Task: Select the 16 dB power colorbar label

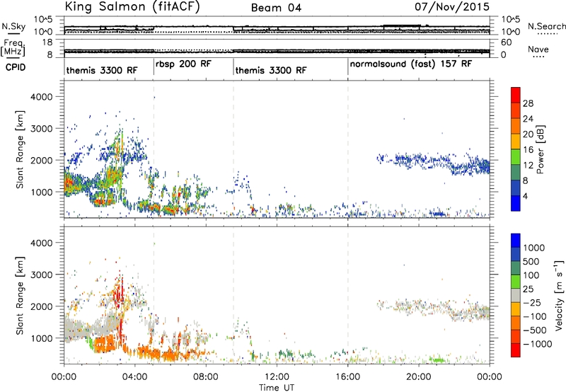Action: [528, 150]
